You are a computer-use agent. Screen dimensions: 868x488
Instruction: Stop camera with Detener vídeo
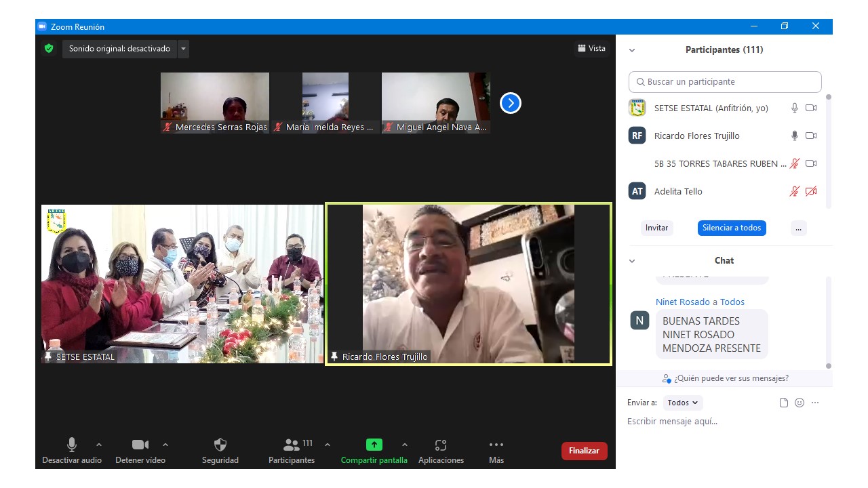(x=140, y=451)
